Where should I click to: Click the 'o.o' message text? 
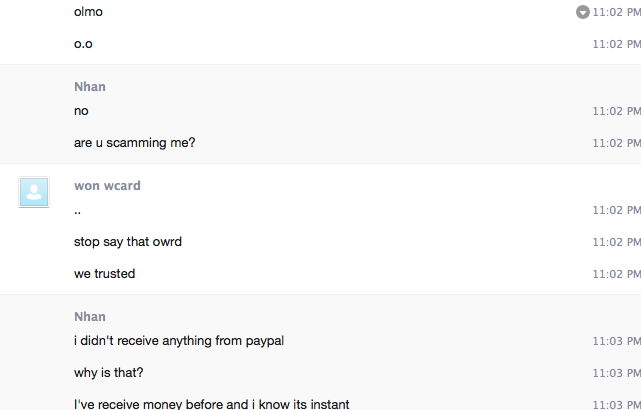pyautogui.click(x=83, y=44)
